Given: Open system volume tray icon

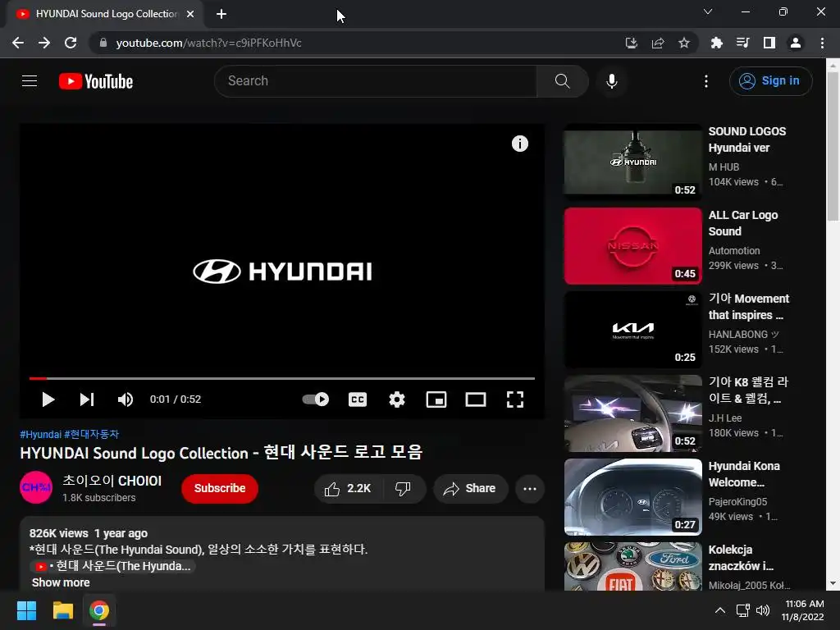Looking at the screenshot, I should click(763, 610).
